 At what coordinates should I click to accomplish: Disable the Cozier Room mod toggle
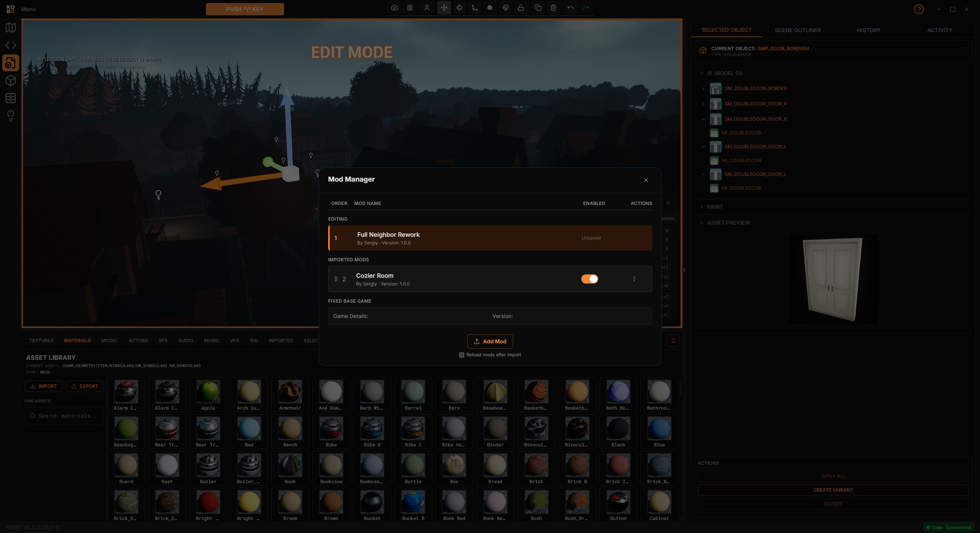590,279
